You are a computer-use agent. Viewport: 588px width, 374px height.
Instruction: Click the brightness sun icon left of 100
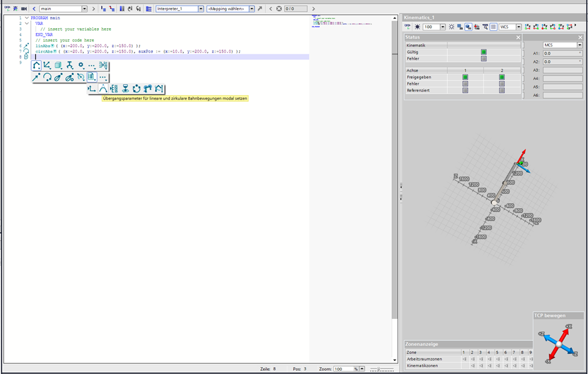point(417,27)
